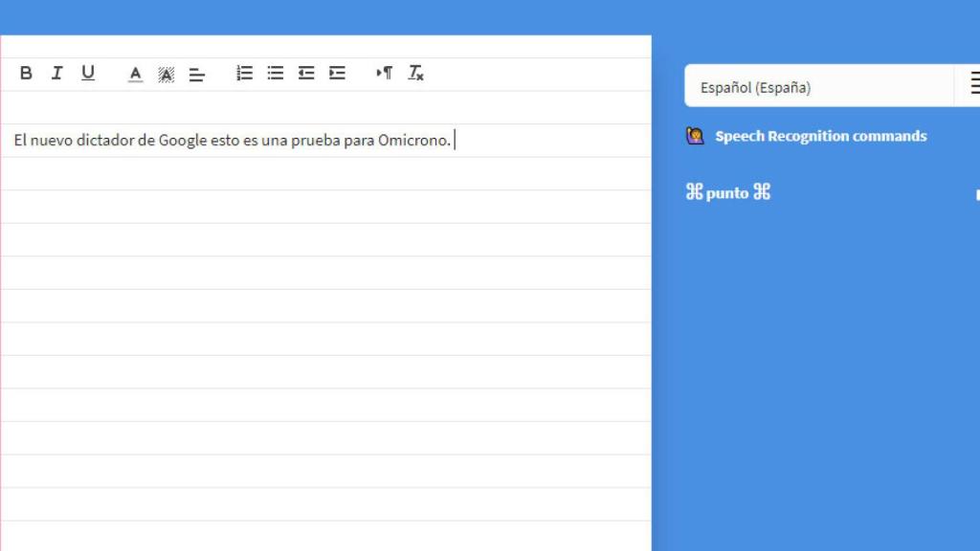980x551 pixels.
Task: Decrease the paragraph indent
Action: click(306, 72)
